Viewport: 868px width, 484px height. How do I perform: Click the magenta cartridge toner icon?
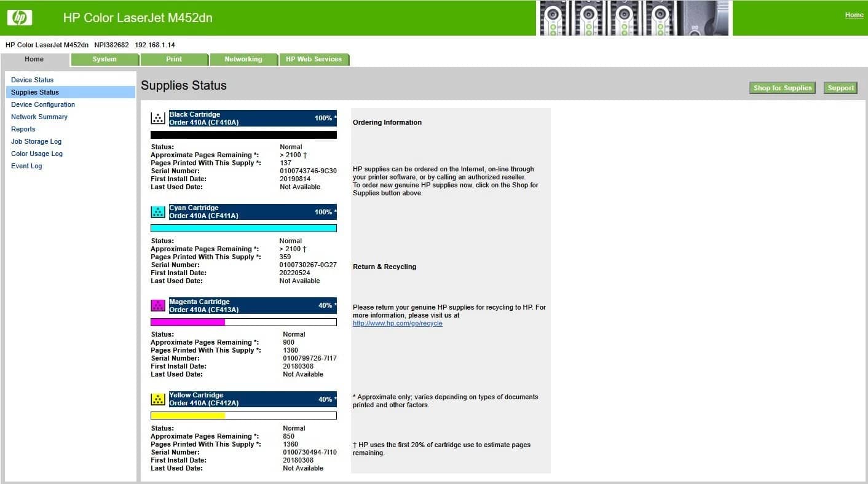pyautogui.click(x=158, y=305)
